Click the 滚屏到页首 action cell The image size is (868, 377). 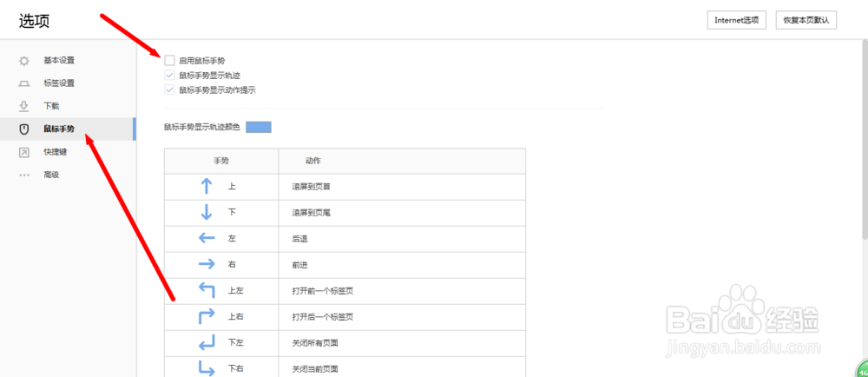(402, 187)
